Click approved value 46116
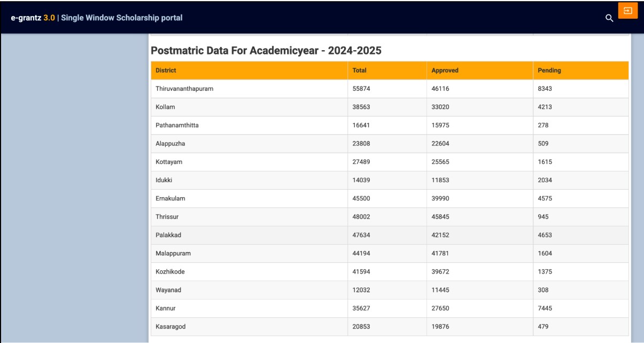Screen dimensions: 644x343 (x=440, y=89)
